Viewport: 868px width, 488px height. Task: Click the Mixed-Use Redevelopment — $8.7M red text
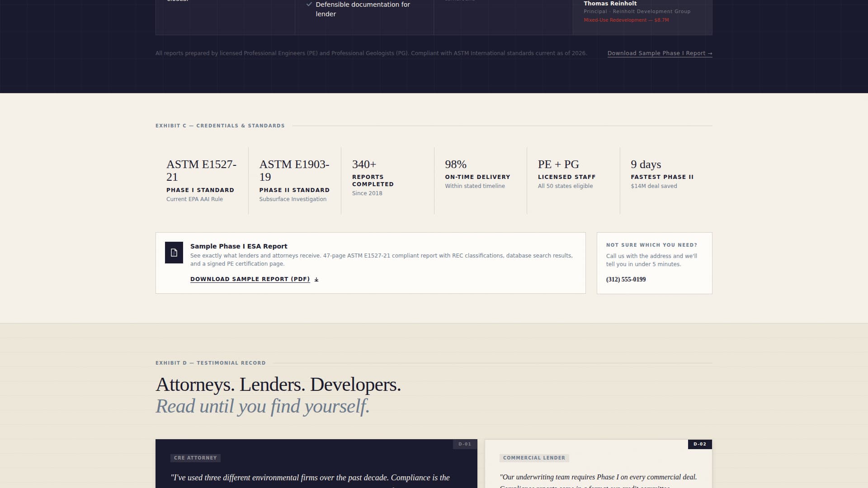[626, 20]
